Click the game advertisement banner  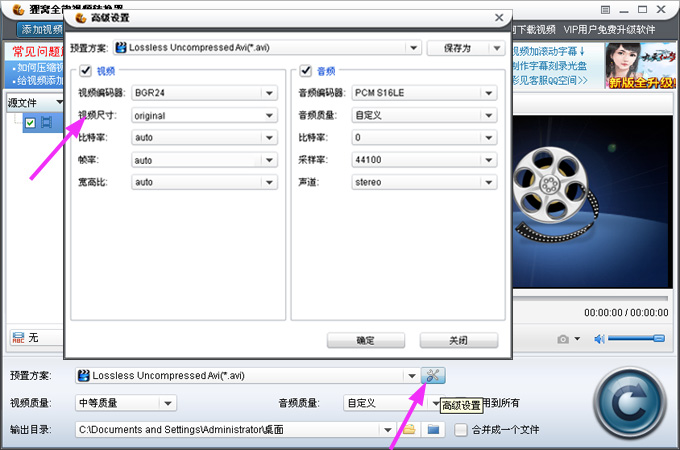[x=641, y=66]
